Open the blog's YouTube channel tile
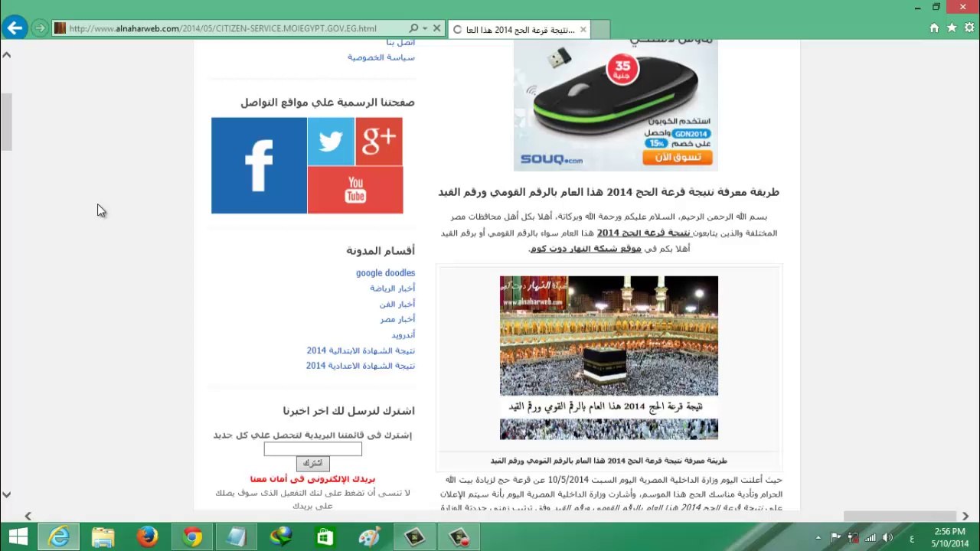 point(355,190)
